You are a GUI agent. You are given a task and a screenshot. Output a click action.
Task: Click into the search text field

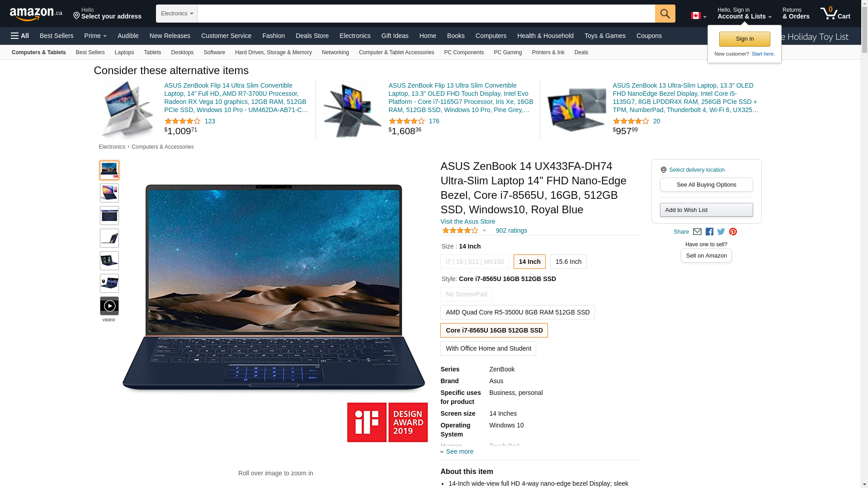pos(426,14)
